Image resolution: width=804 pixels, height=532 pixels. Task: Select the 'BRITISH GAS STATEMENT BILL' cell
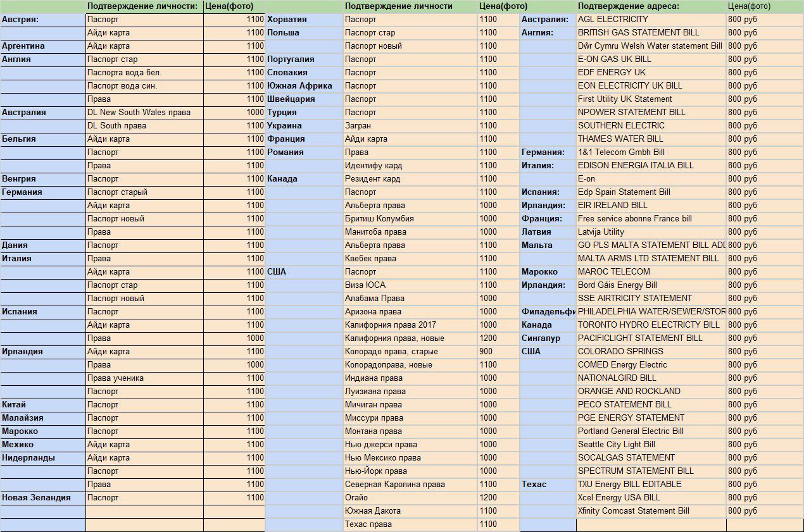(x=651, y=33)
